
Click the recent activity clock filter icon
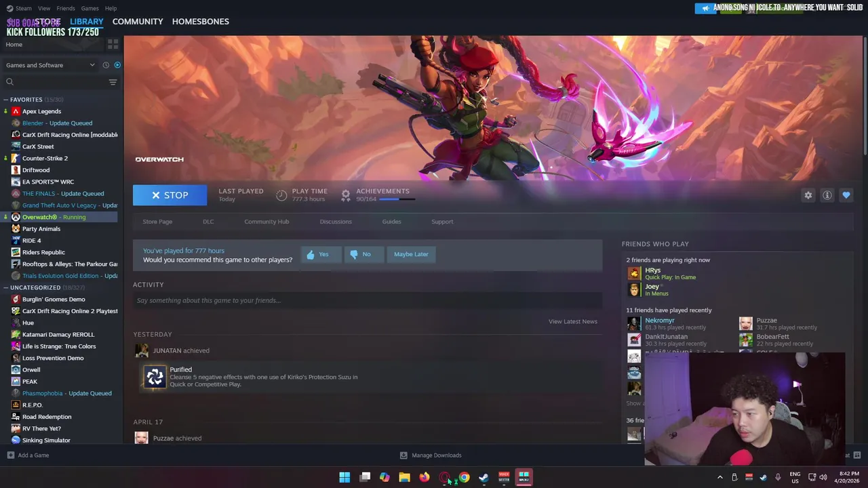106,65
